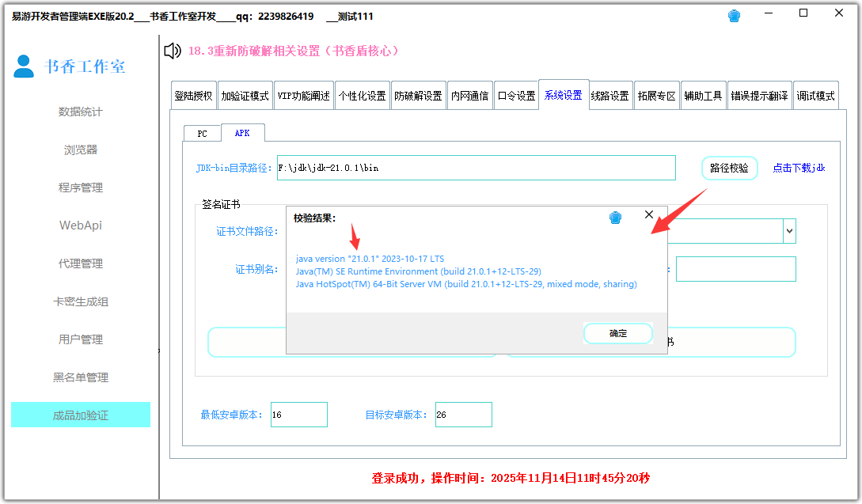Click the 最低安卓版本 input field

(x=301, y=414)
